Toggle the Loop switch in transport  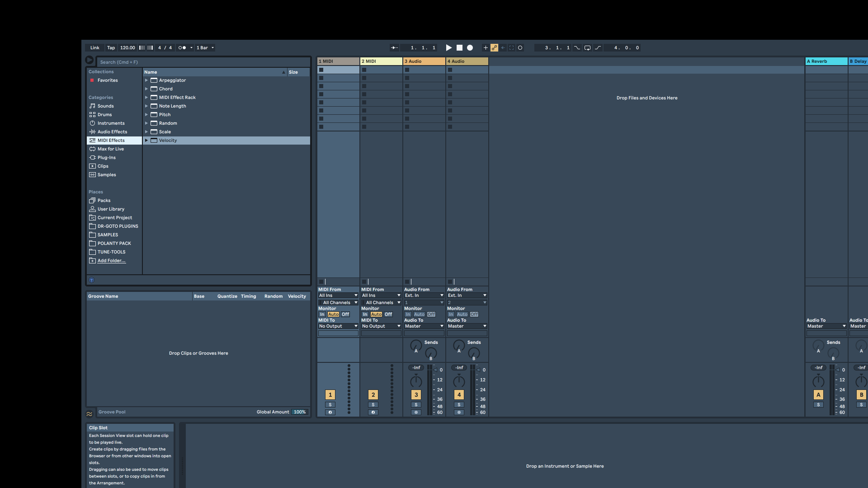(x=587, y=47)
